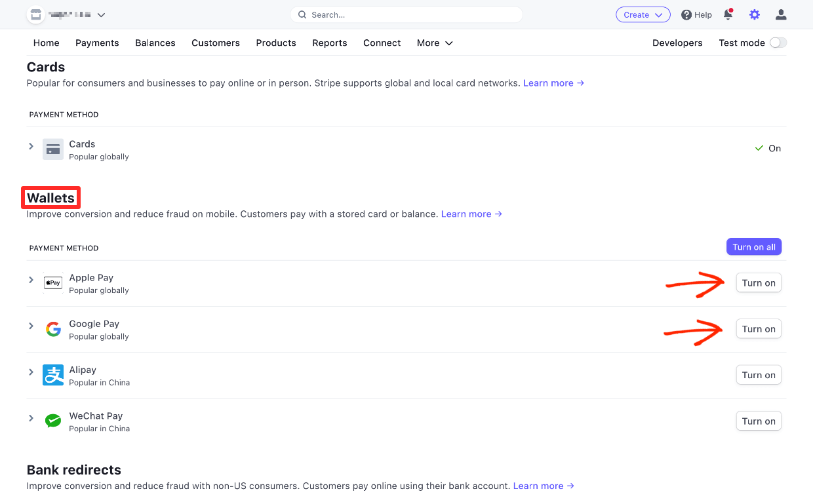The image size is (813, 504).
Task: Open the Create dropdown button
Action: point(643,14)
